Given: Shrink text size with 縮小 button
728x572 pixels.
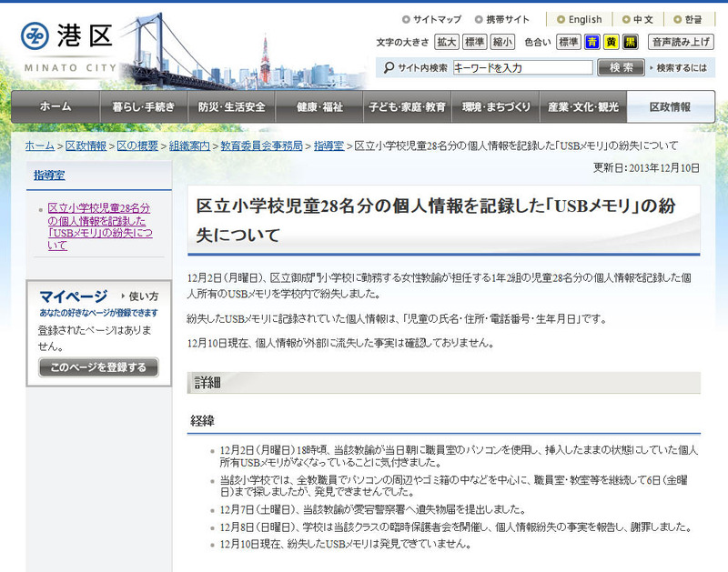Looking at the screenshot, I should (x=502, y=42).
